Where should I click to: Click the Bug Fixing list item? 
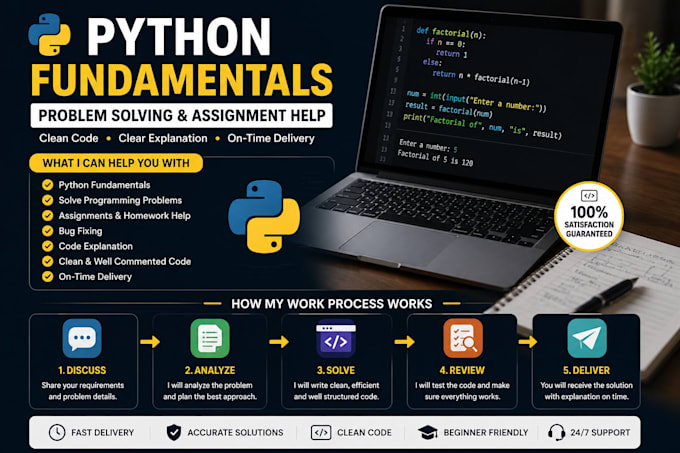click(81, 231)
